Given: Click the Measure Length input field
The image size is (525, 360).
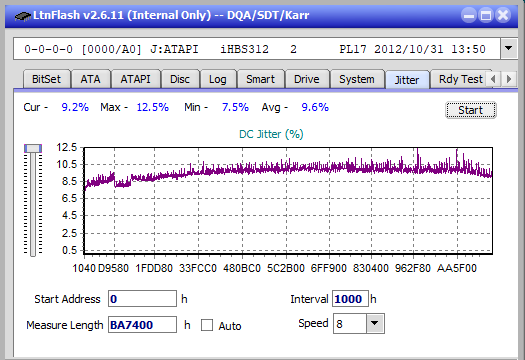Looking at the screenshot, I should (142, 325).
